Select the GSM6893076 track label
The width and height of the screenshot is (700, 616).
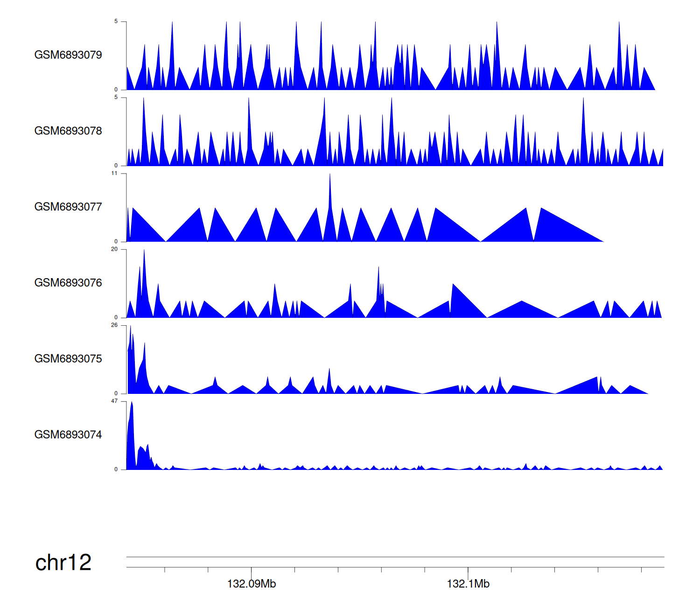[x=68, y=283]
